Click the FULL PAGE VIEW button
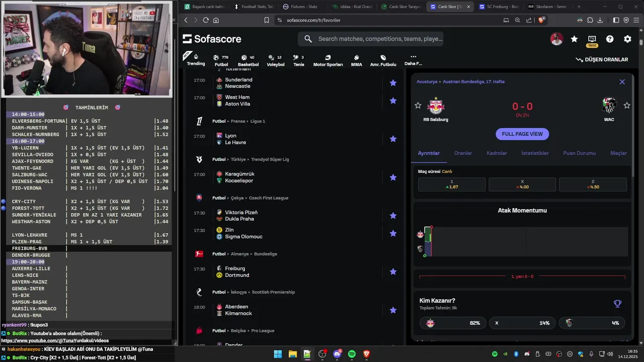The width and height of the screenshot is (644, 362). point(522,134)
